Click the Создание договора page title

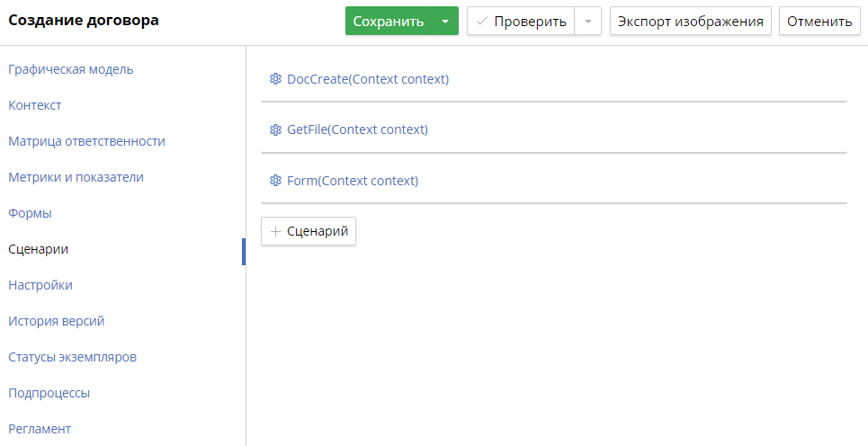click(x=84, y=21)
